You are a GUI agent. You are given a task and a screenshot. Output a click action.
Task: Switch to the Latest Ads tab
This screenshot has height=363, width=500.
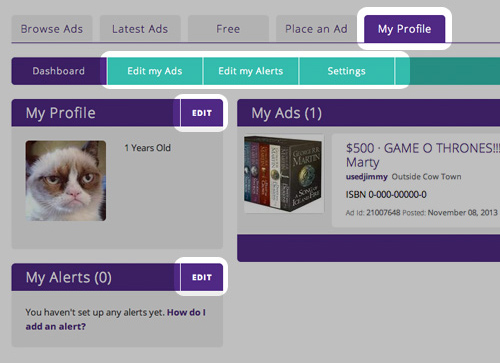pyautogui.click(x=140, y=29)
